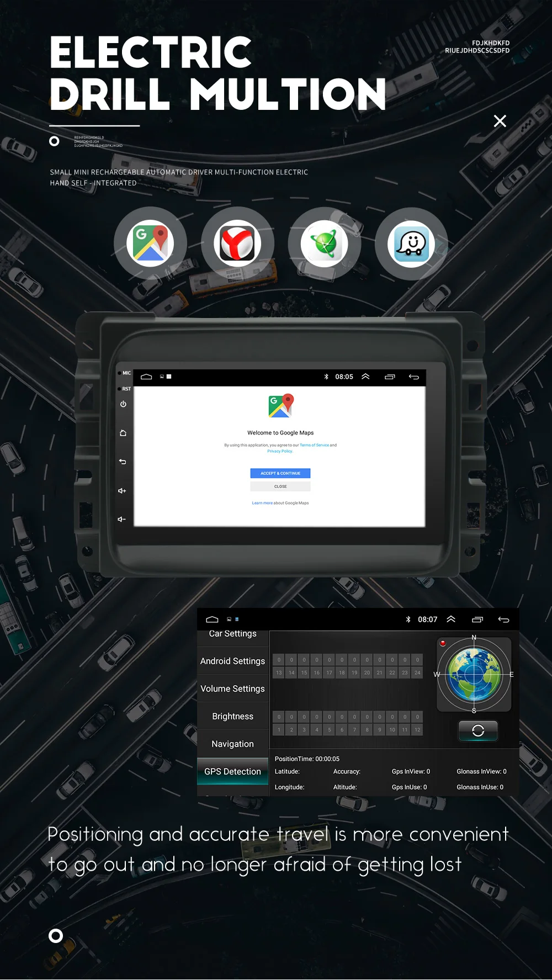Tap the home icon in Google Maps status bar
Viewport: 552px width, 980px height.
[146, 377]
